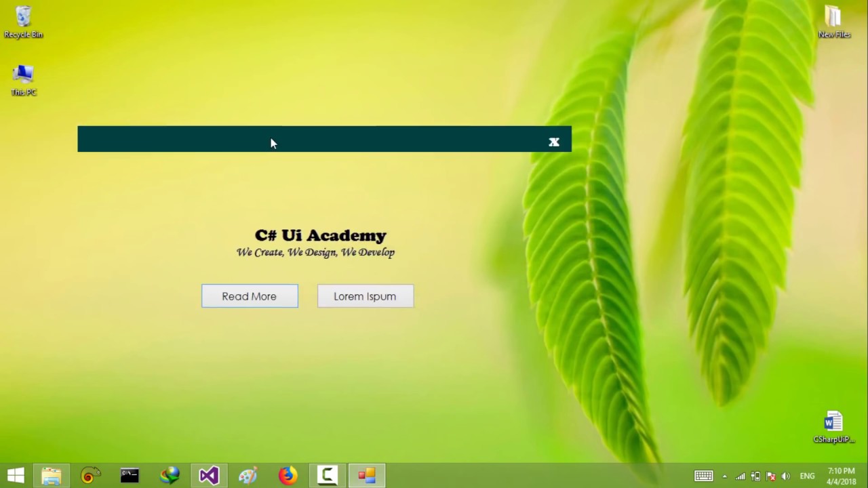Switch to Camtasia recorder in taskbar
This screenshot has height=488, width=868.
[327, 476]
